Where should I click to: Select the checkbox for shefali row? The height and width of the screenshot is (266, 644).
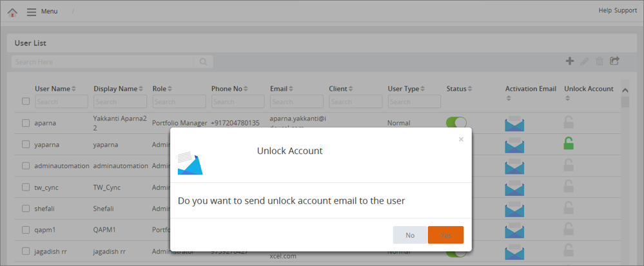(x=26, y=208)
